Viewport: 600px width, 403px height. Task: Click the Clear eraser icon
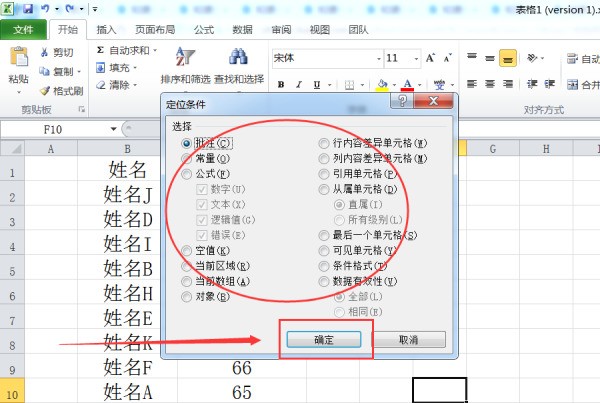(100, 85)
